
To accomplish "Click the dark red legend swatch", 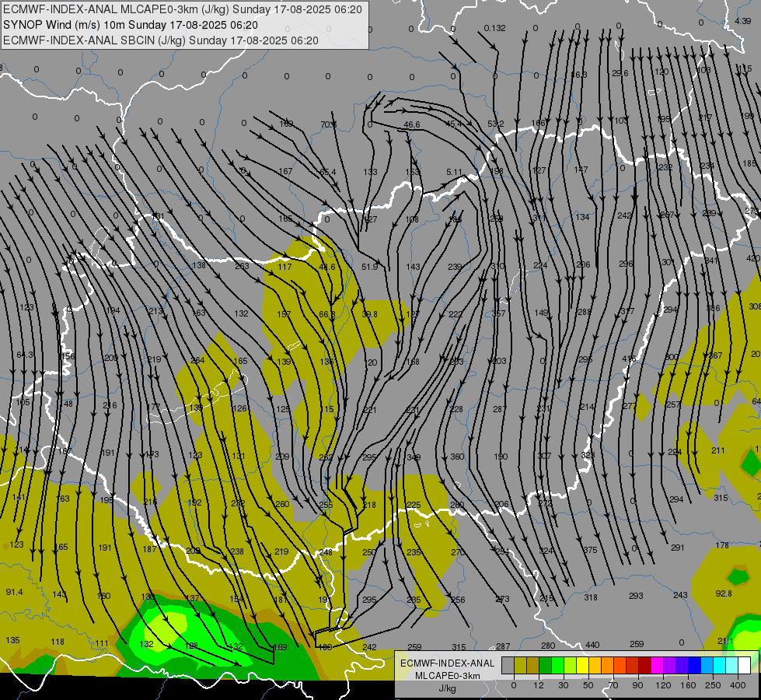I will 645,665.
